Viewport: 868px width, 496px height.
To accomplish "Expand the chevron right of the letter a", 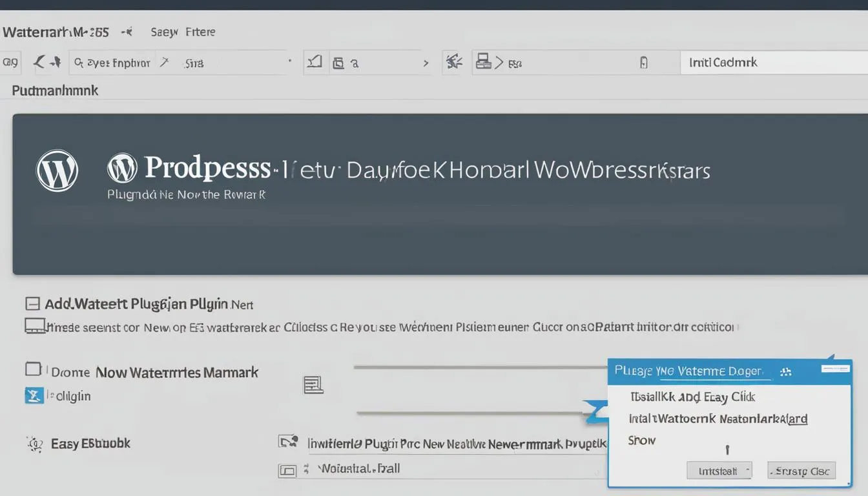I will pyautogui.click(x=426, y=63).
